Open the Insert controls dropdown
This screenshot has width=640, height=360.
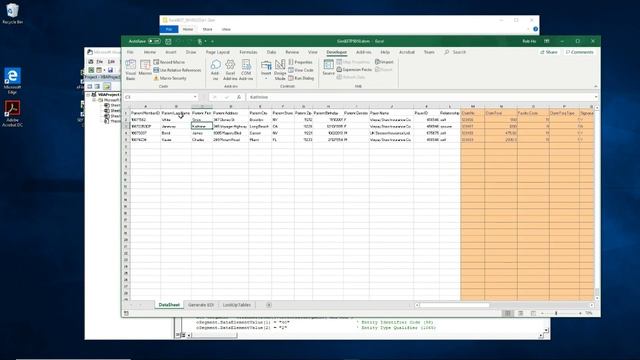coord(266,69)
